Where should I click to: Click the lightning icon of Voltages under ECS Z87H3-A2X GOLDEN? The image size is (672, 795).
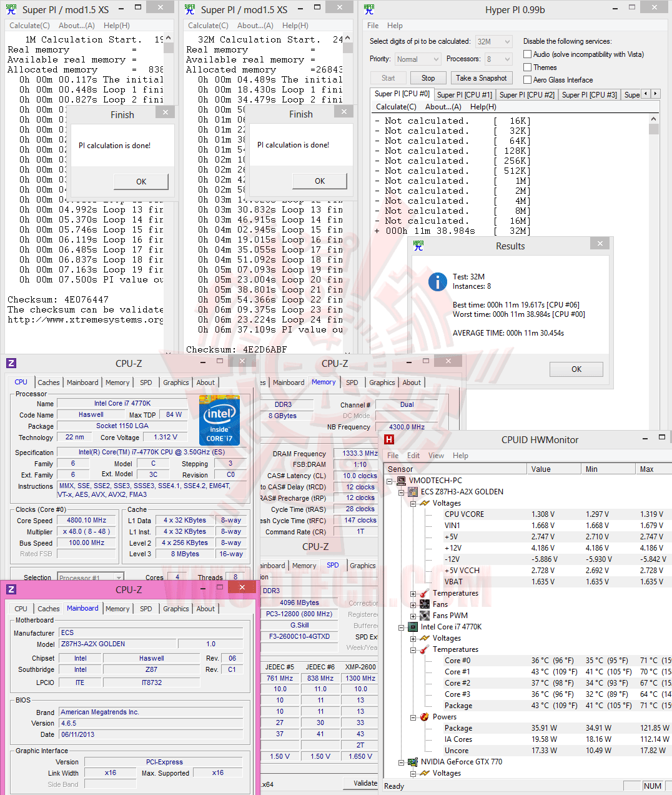tap(425, 503)
